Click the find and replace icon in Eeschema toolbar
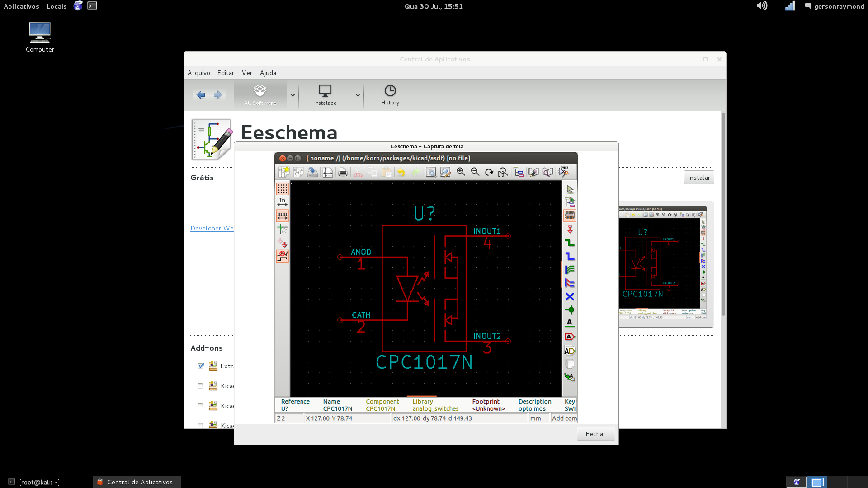Viewport: 868px width, 488px height. (445, 172)
